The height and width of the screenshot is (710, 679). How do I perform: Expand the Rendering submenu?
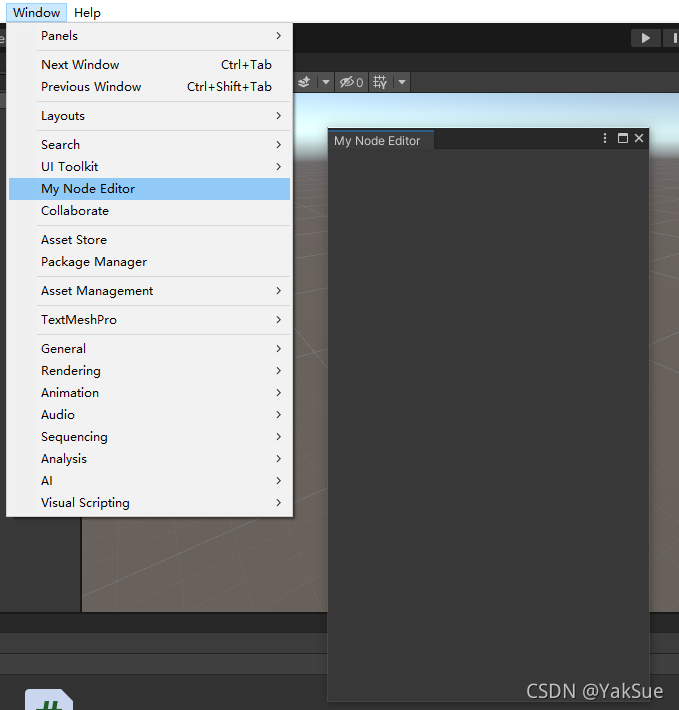pos(149,371)
